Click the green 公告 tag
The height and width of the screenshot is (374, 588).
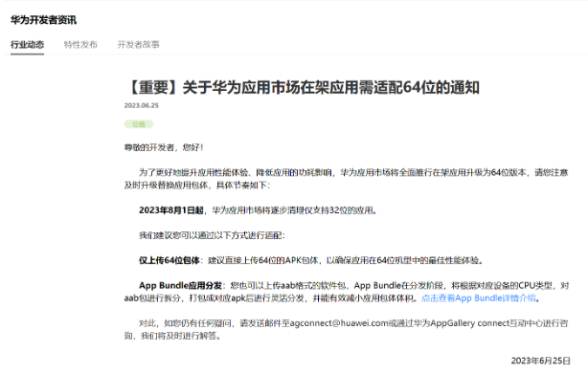139,124
